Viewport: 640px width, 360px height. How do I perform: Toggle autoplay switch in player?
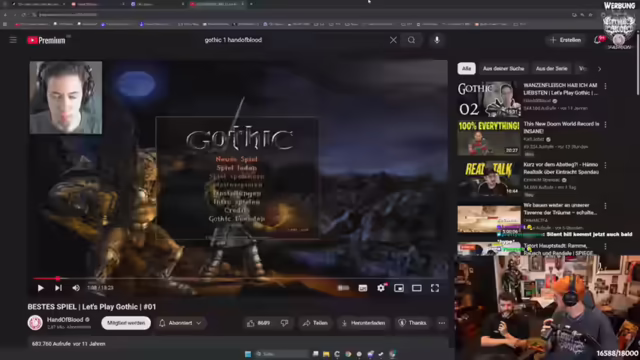344,288
